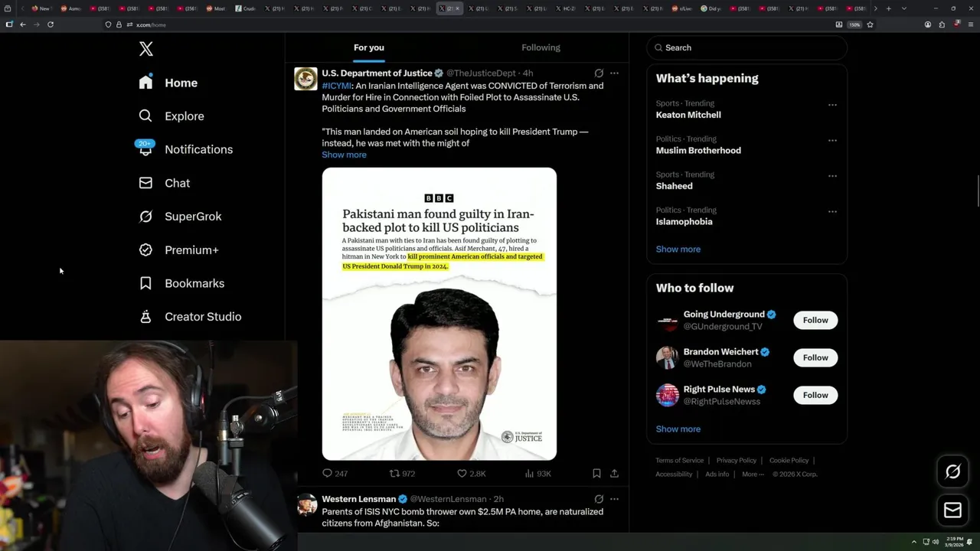980x551 pixels.
Task: Go back using browser back arrow
Action: tap(23, 24)
